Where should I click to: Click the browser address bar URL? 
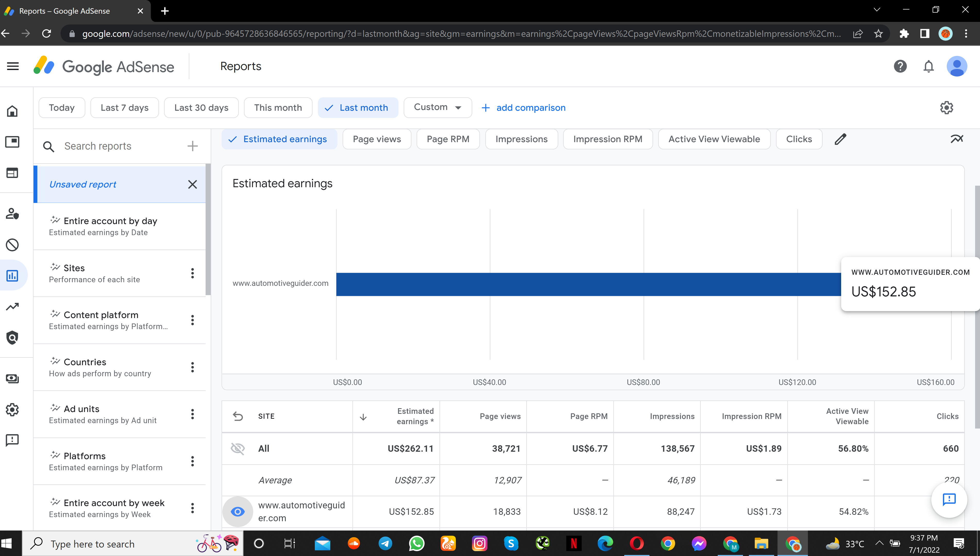(461, 33)
